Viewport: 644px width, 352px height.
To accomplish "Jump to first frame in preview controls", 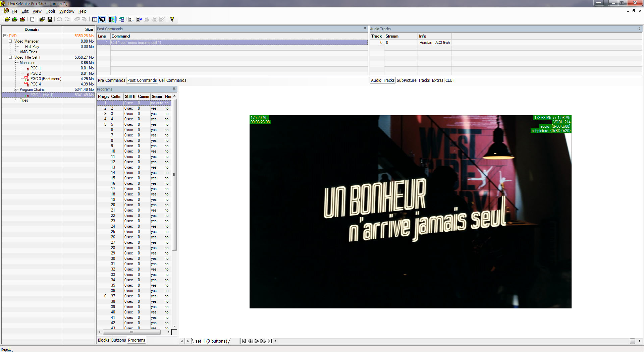I will pos(244,341).
